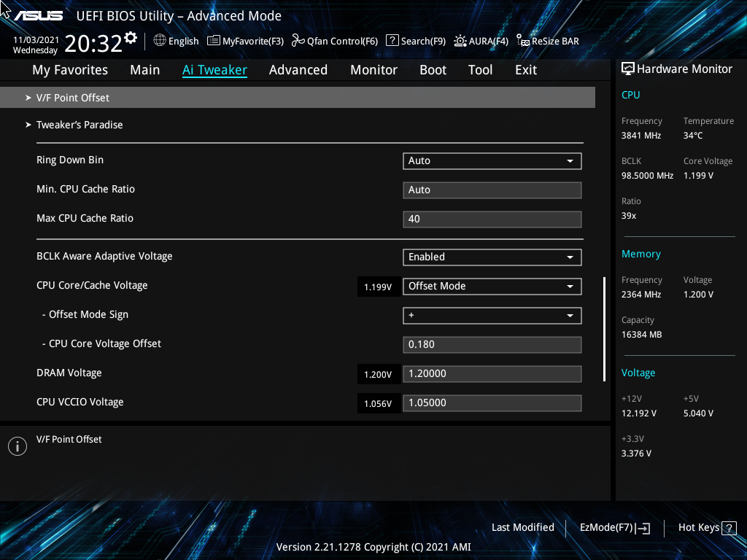Viewport: 747px width, 560px height.
Task: Open the Monitor tab
Action: (x=373, y=69)
